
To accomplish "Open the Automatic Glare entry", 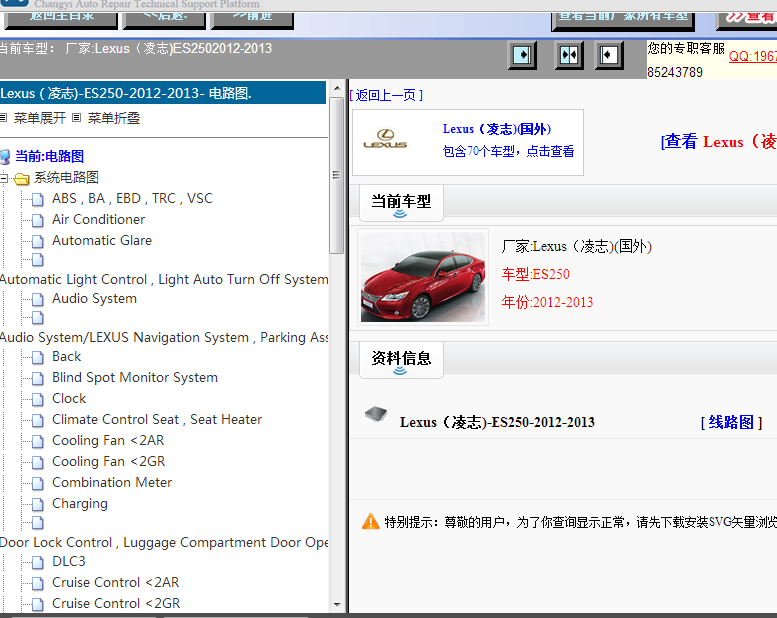I will tap(102, 241).
